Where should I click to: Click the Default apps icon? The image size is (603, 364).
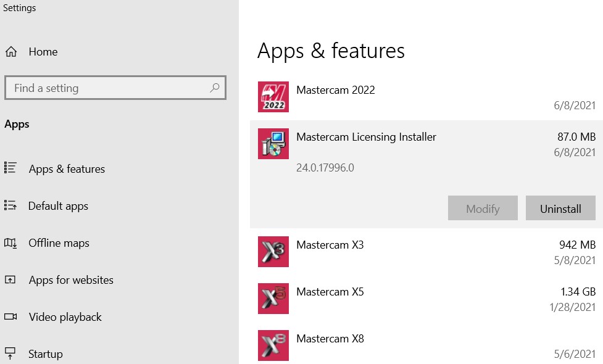[x=10, y=205]
